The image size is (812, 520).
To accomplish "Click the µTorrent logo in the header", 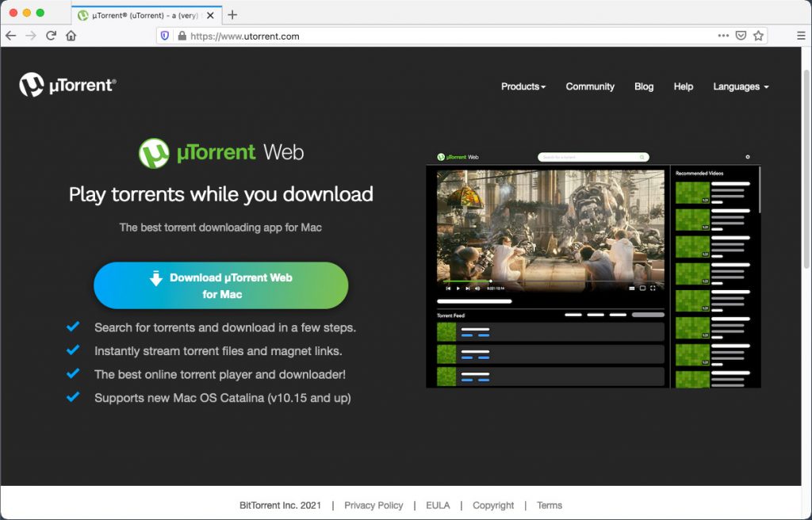I will tap(67, 85).
